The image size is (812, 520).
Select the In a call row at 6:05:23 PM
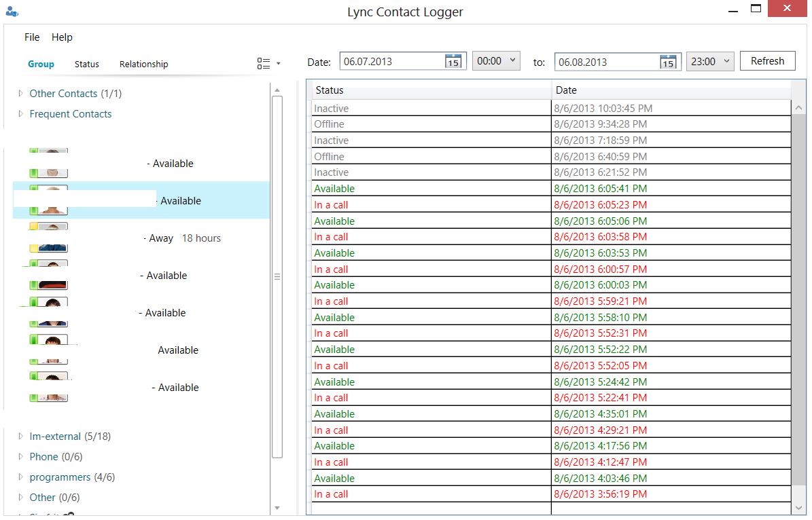[x=551, y=205]
